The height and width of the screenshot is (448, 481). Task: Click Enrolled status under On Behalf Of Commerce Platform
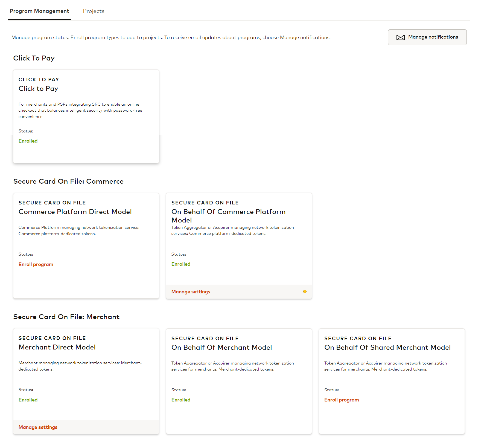[x=181, y=264]
